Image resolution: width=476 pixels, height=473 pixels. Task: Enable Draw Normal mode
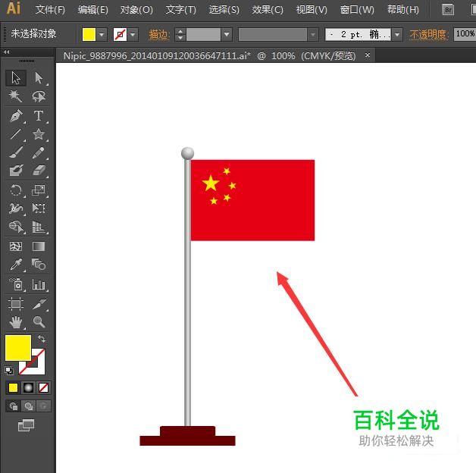(14, 406)
